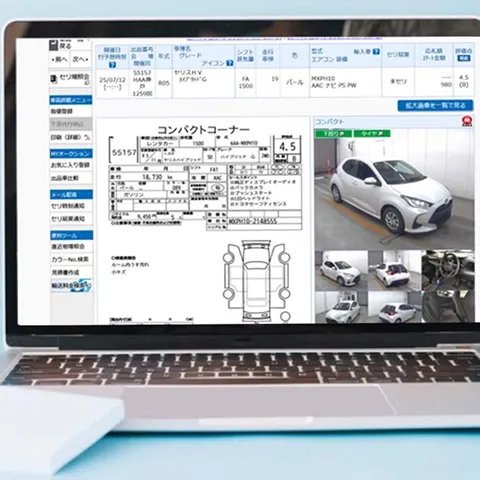Viewport: 480px width, 480px height.
Task: Click the help icon under 開催日 header
Action: pyautogui.click(x=112, y=65)
